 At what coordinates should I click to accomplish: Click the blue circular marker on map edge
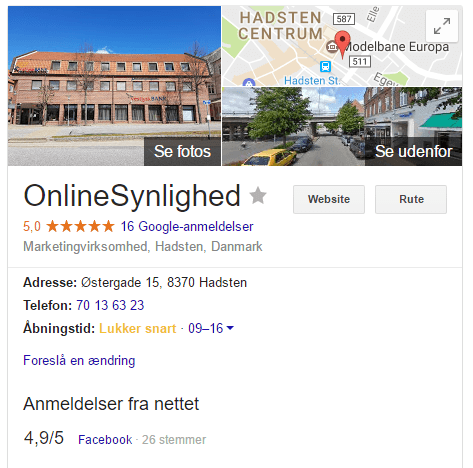pos(249,82)
